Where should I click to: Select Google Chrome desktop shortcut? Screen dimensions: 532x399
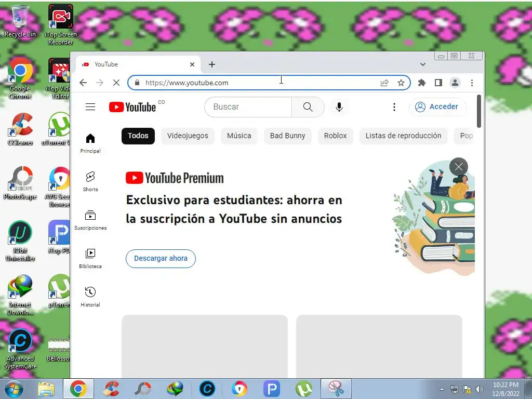pyautogui.click(x=20, y=78)
